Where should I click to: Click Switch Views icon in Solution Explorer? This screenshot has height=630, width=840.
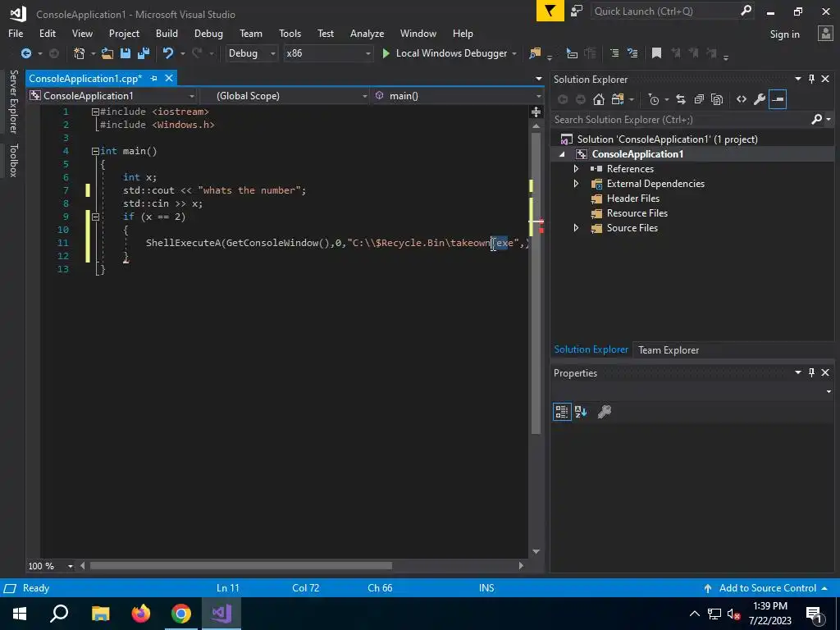coord(618,99)
